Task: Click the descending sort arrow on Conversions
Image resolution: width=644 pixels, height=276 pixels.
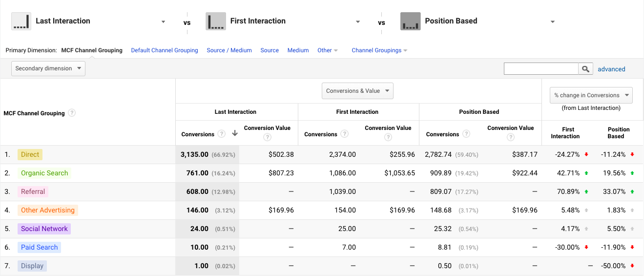Action: (x=235, y=133)
